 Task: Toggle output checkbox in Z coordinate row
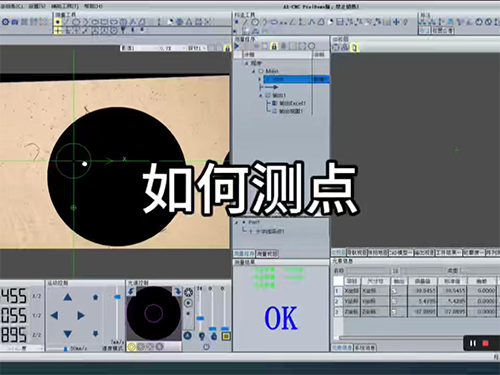tap(394, 312)
